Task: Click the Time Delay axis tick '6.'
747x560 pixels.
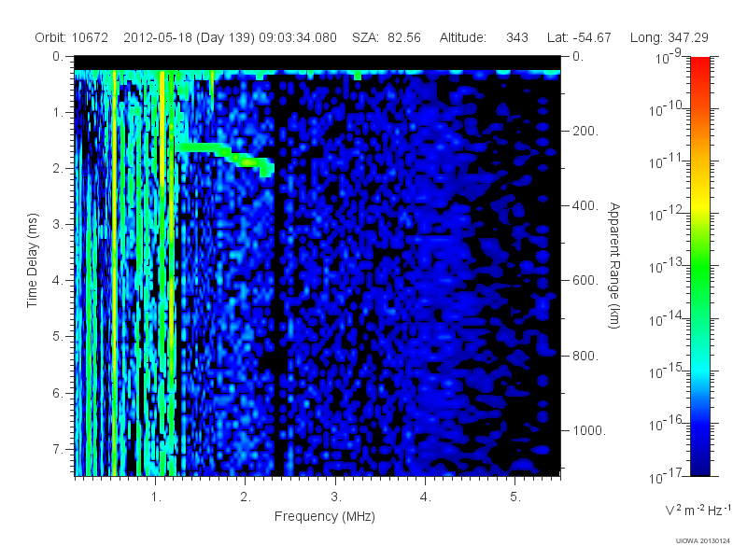Action: coord(58,393)
